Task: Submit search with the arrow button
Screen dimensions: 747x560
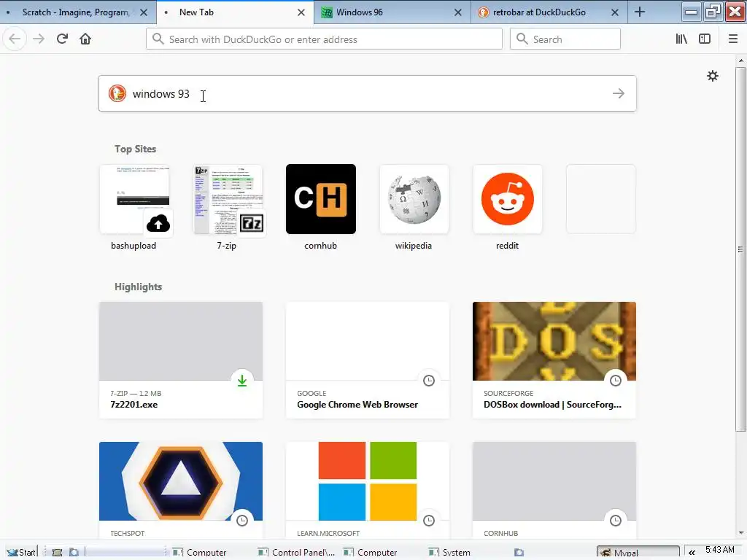Action: tap(619, 93)
